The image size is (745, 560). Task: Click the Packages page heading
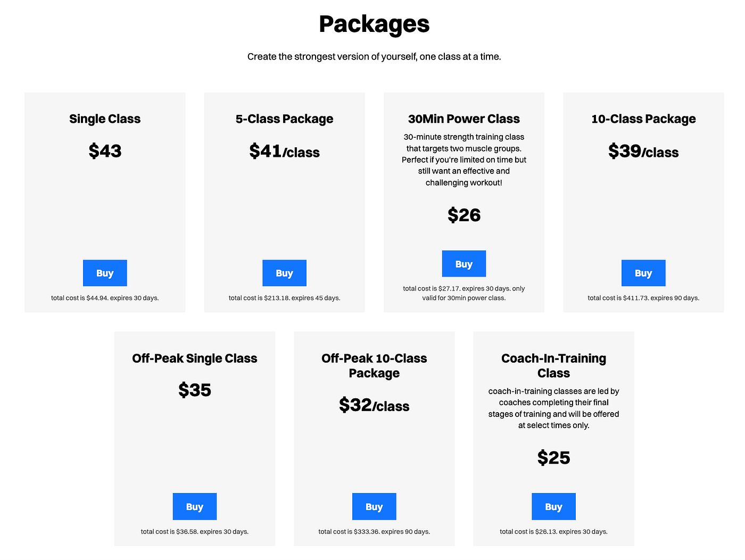click(374, 23)
